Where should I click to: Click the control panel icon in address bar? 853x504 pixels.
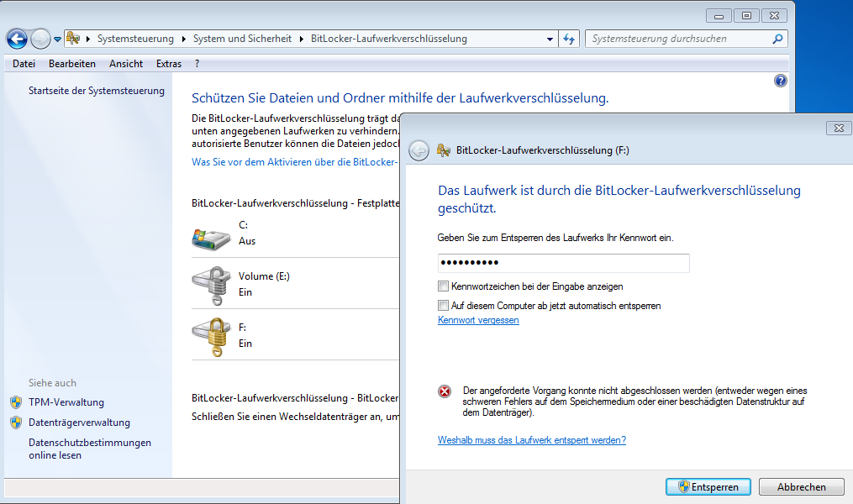click(73, 39)
